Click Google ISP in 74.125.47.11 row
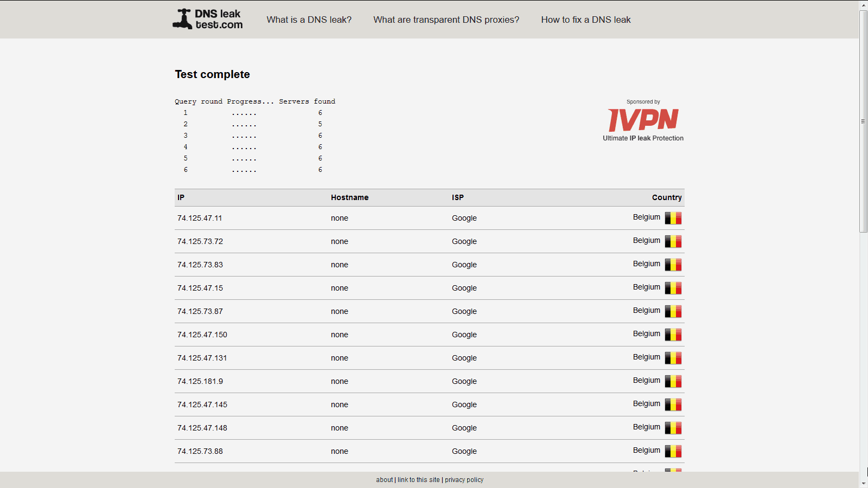868x488 pixels. coord(464,218)
